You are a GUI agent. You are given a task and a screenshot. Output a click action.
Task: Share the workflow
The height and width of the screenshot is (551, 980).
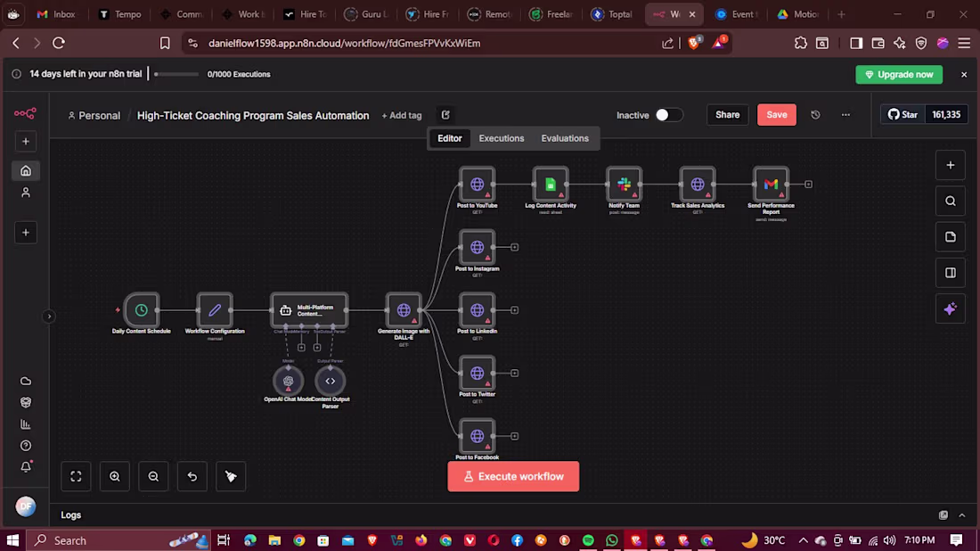click(x=727, y=115)
